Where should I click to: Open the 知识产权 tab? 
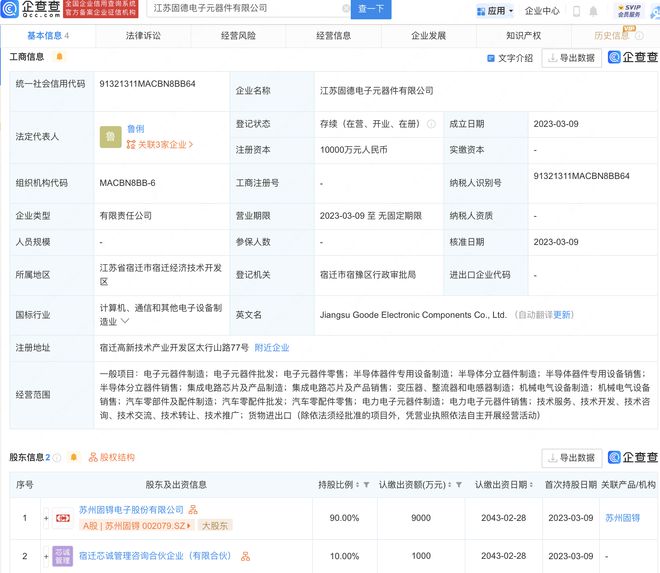tap(524, 36)
